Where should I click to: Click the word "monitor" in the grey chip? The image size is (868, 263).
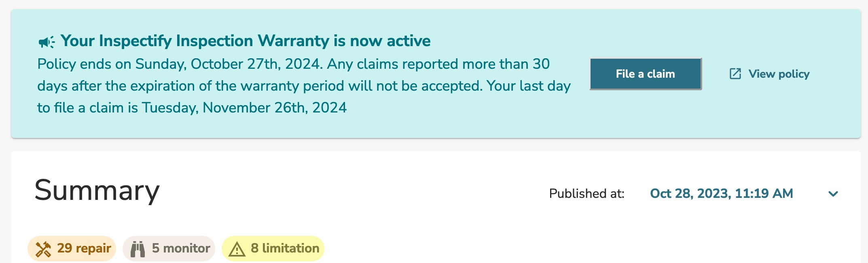(x=186, y=248)
